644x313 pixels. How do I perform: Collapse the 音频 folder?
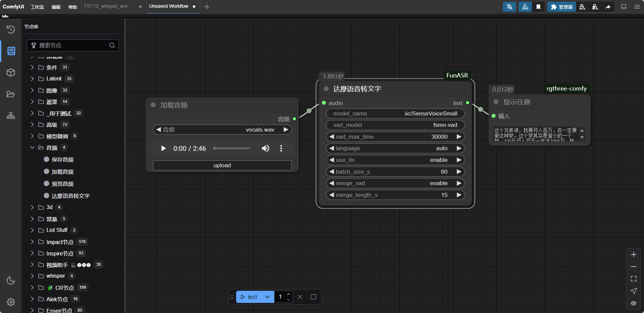click(32, 148)
